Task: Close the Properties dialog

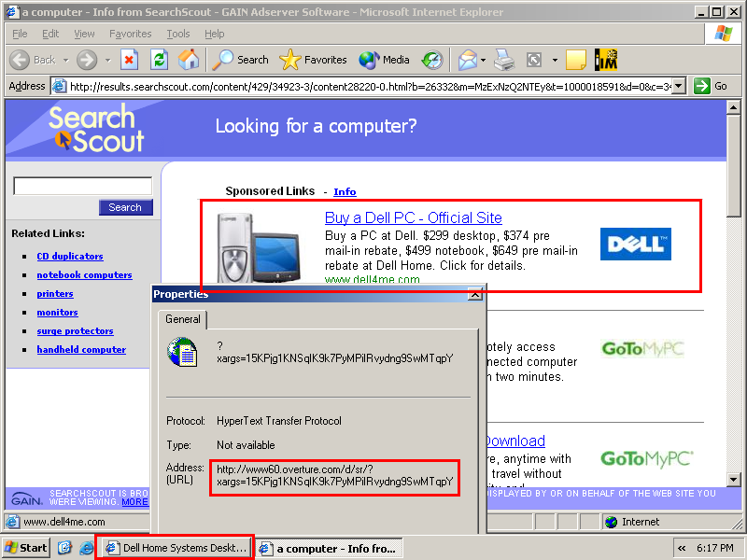Action: tap(474, 295)
